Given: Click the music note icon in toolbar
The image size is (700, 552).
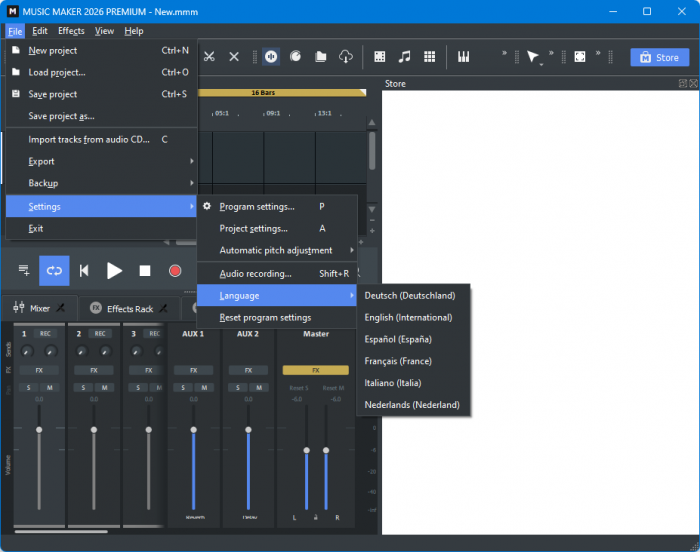Looking at the screenshot, I should click(x=404, y=57).
